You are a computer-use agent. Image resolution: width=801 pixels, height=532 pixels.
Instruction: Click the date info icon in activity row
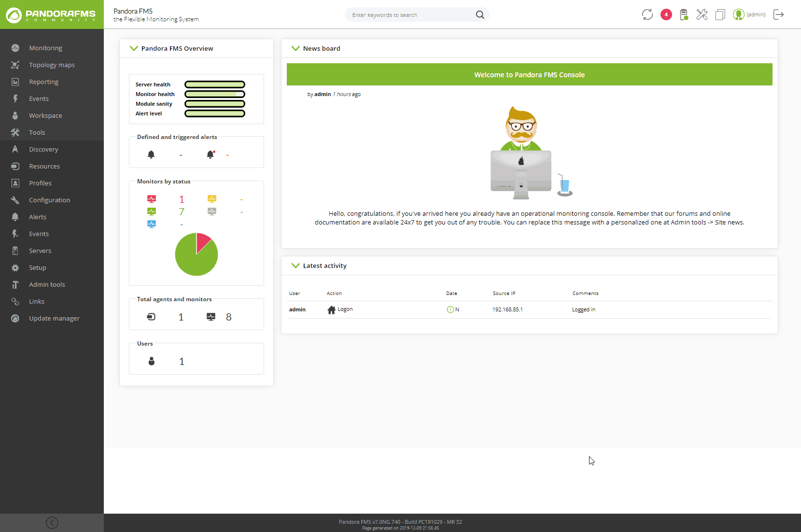450,309
